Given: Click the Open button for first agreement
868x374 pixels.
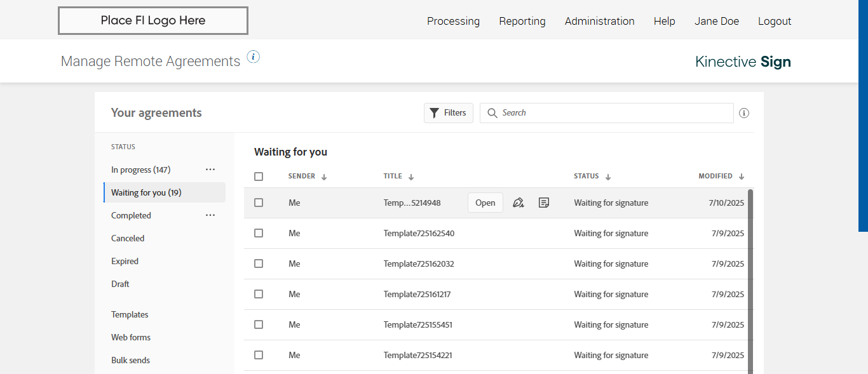Looking at the screenshot, I should 485,203.
